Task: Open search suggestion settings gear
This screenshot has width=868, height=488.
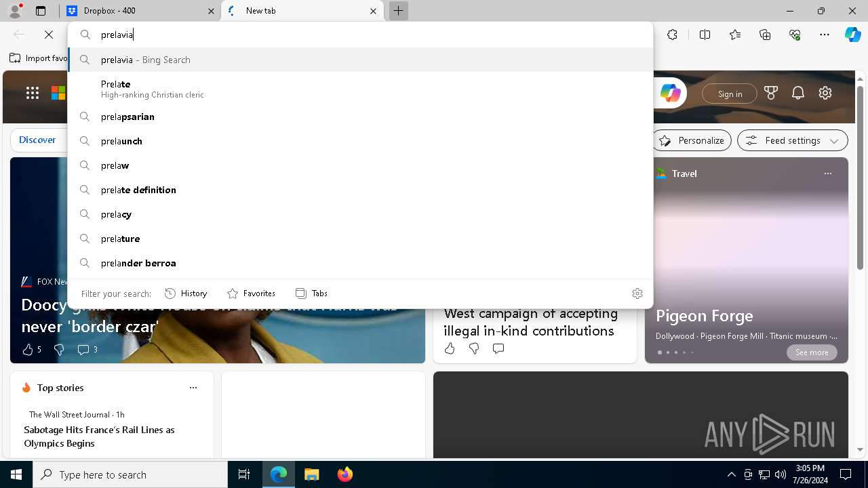Action: (637, 293)
